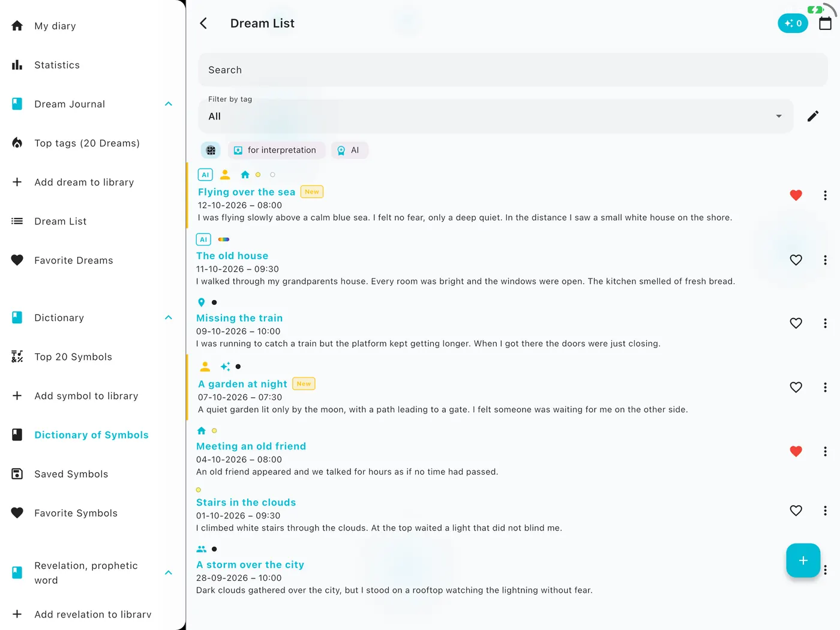The image size is (840, 630).
Task: Favorite 'The old house' dream
Action: (x=796, y=260)
